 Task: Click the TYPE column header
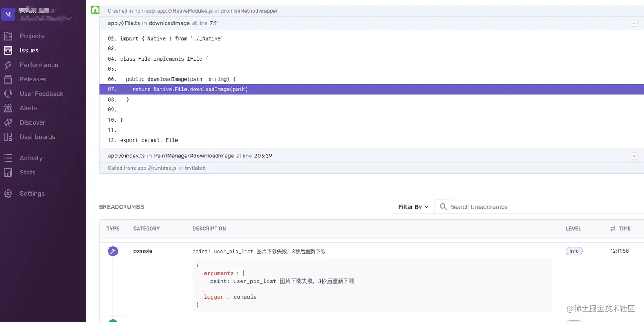[113, 229]
